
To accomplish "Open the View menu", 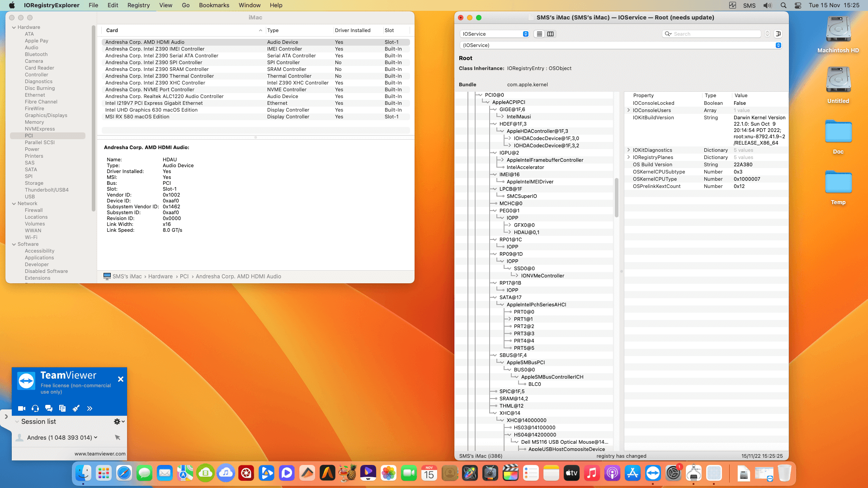I will pyautogui.click(x=166, y=5).
